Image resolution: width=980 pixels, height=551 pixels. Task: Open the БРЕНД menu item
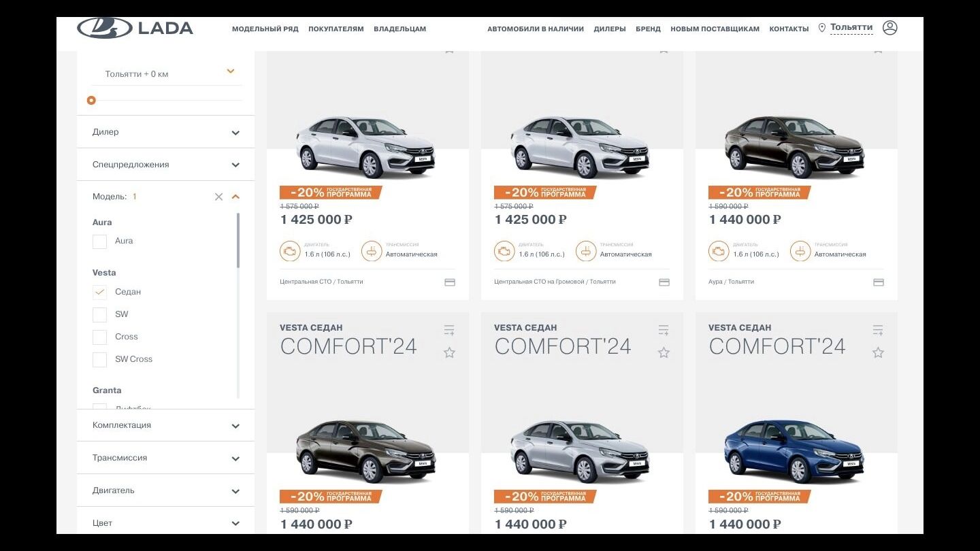[x=648, y=29]
